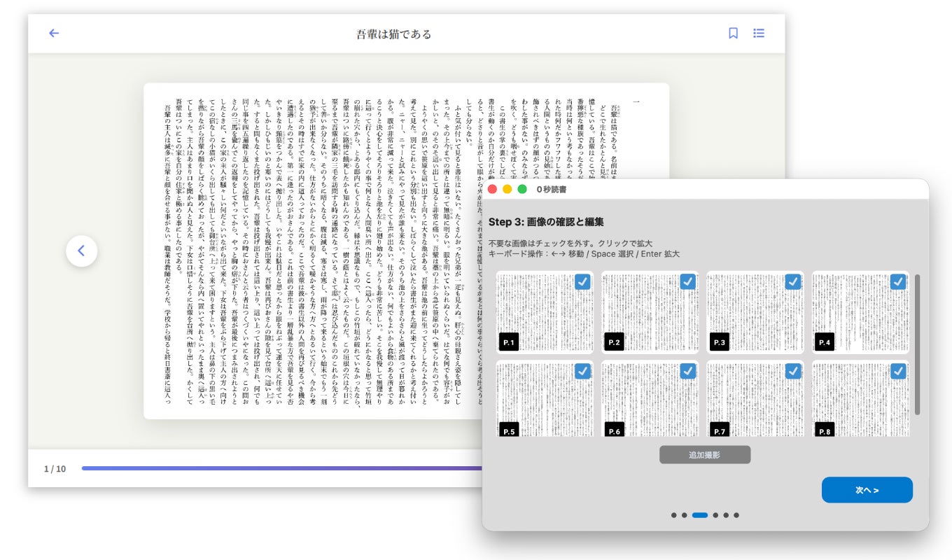Image resolution: width=952 pixels, height=560 pixels.
Task: Open the table of contents list icon
Action: (x=759, y=33)
